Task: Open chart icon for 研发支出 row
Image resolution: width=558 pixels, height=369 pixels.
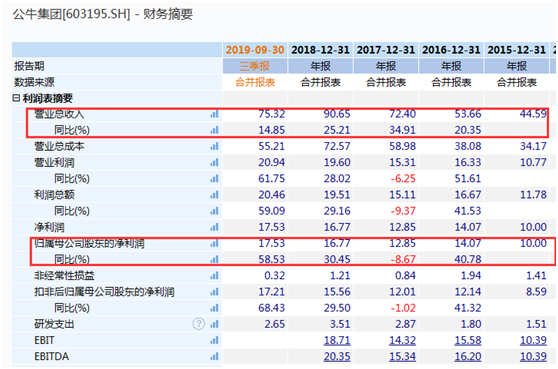Action: (x=214, y=324)
